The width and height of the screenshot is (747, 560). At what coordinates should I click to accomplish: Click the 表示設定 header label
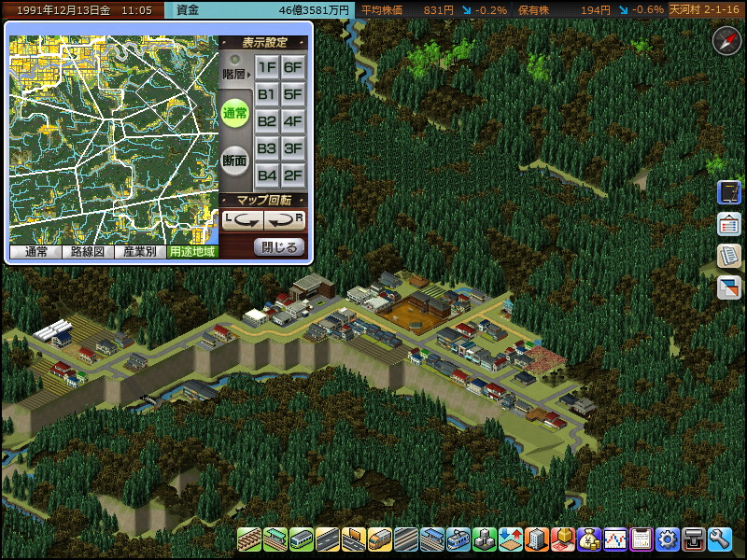point(263,43)
